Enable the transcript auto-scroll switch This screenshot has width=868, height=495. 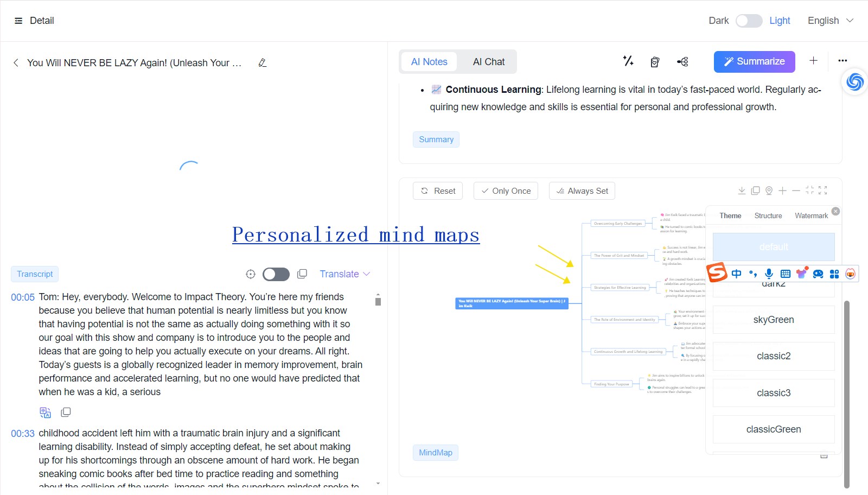coord(276,274)
